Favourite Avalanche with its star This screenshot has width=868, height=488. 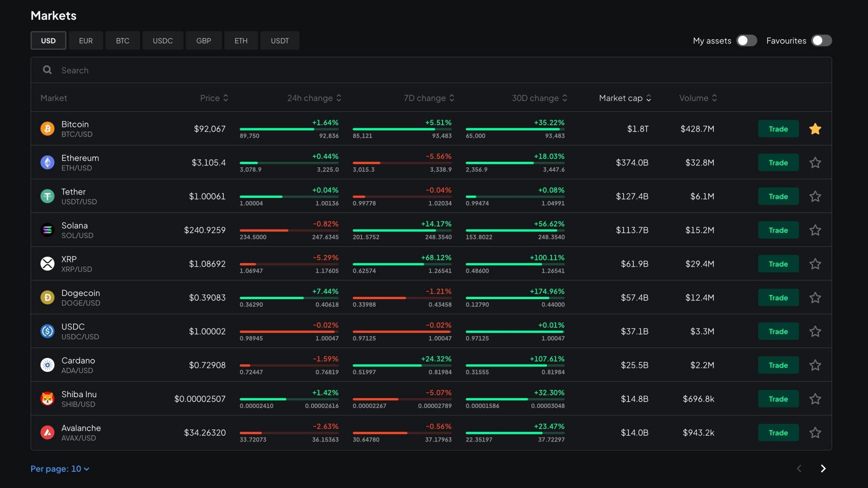(815, 432)
